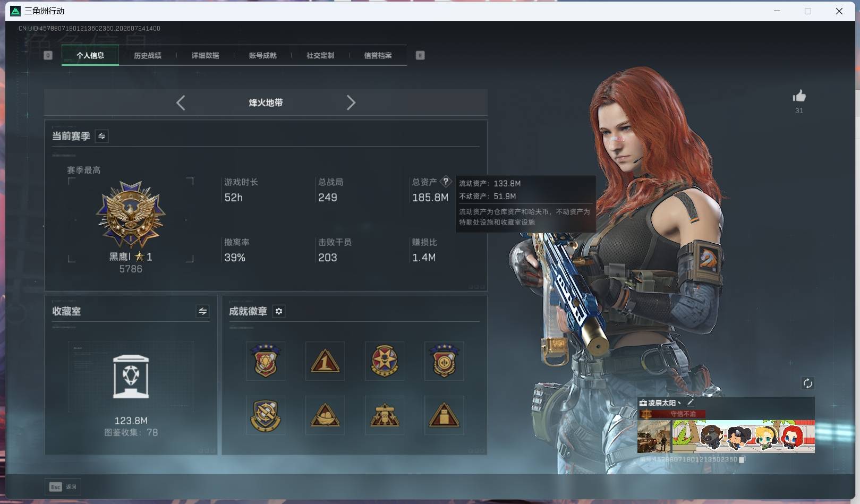Image resolution: width=860 pixels, height=504 pixels.
Task: Click the 赚损比 value 1.4M
Action: click(424, 258)
